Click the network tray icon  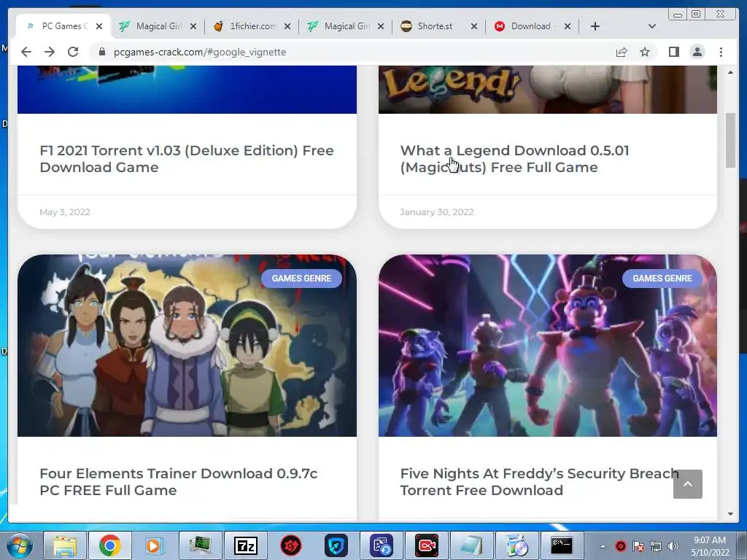[656, 546]
